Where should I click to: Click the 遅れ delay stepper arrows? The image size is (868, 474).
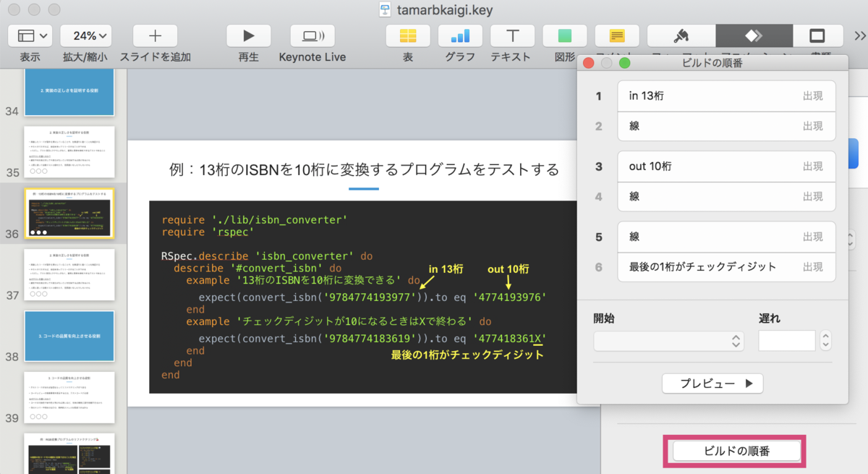click(825, 341)
